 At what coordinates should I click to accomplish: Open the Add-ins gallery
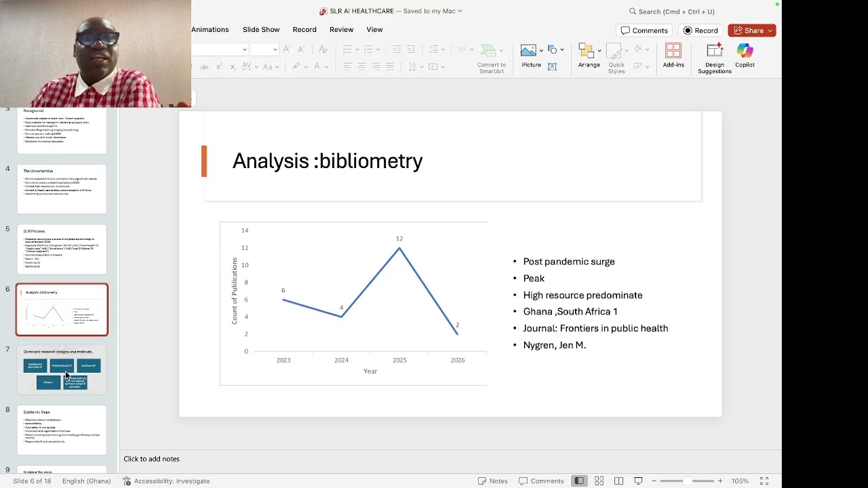673,56
